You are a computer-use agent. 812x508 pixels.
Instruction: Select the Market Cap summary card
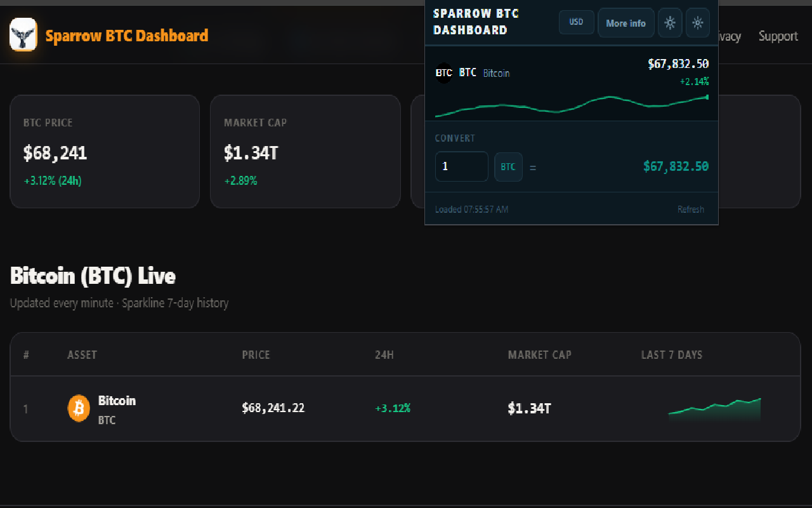pyautogui.click(x=305, y=152)
